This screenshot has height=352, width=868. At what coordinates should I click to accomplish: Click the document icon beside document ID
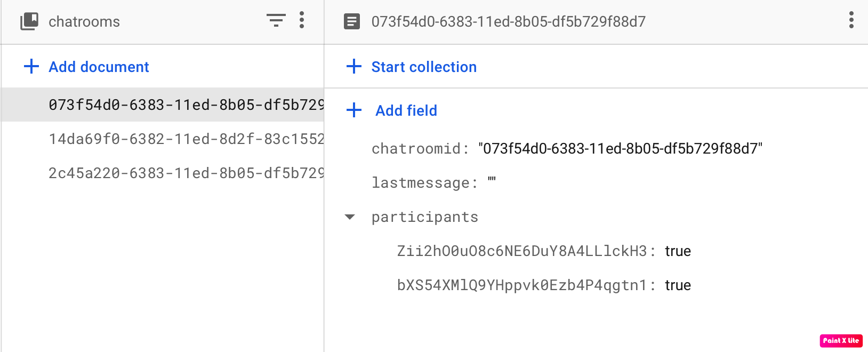pos(352,21)
